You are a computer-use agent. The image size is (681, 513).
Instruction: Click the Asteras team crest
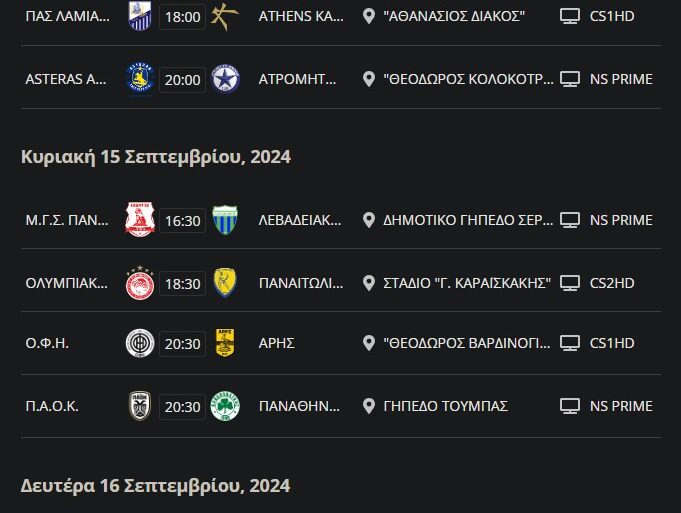click(x=140, y=78)
